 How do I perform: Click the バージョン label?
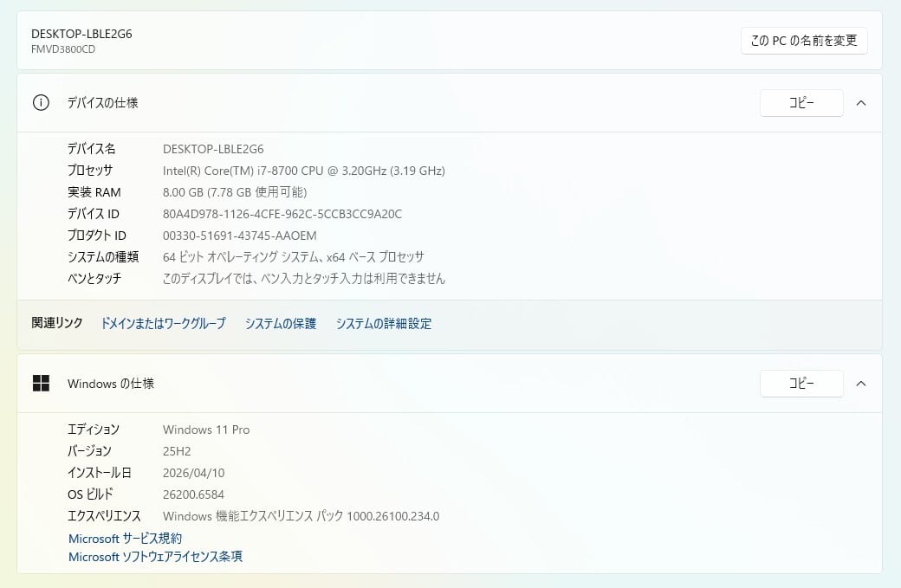(89, 451)
